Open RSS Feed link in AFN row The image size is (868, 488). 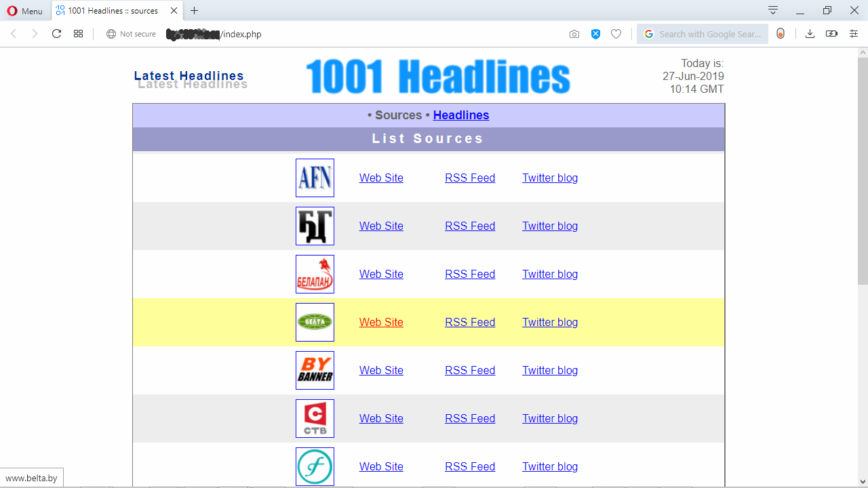point(470,178)
